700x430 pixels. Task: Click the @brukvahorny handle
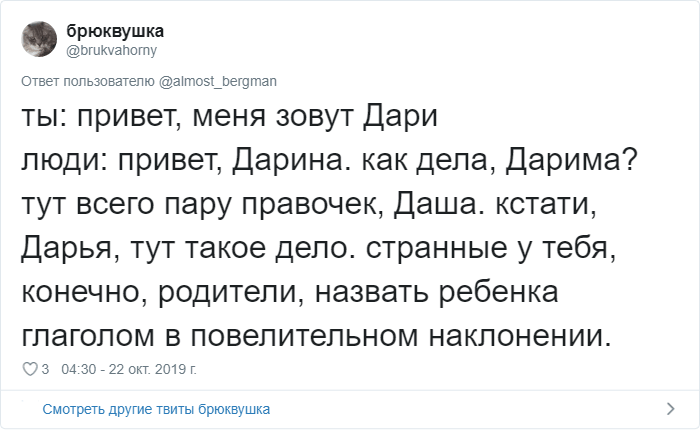[x=112, y=49]
